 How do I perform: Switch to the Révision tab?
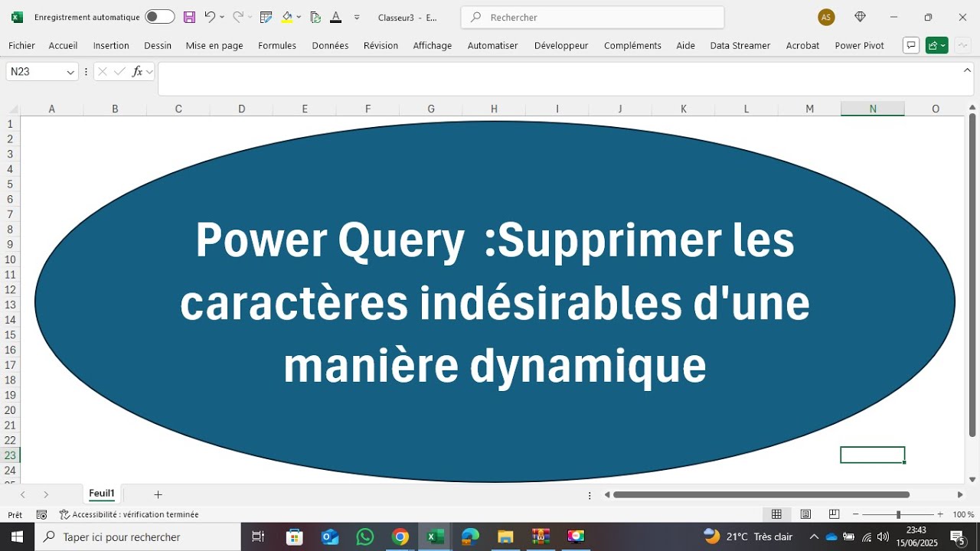click(381, 45)
